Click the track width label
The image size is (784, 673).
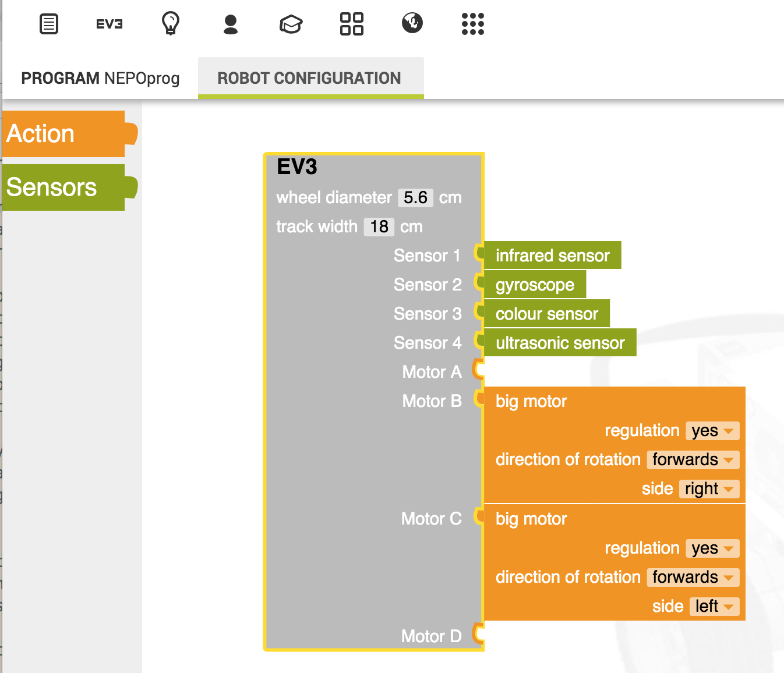(317, 226)
